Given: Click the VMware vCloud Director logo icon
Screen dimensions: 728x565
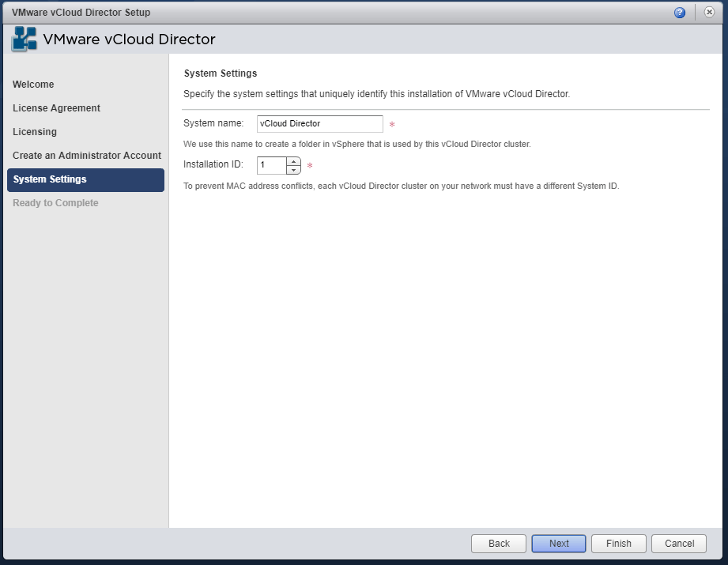Looking at the screenshot, I should (24, 40).
